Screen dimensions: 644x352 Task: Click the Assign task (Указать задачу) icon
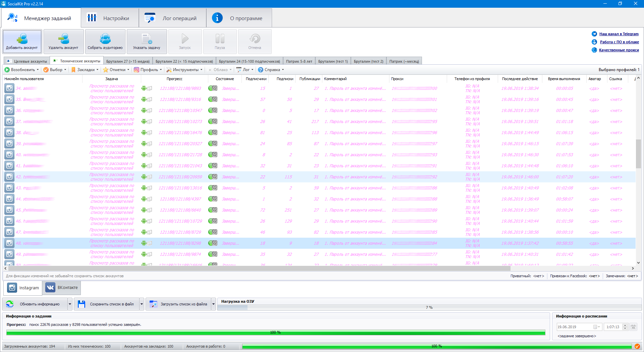pos(147,42)
